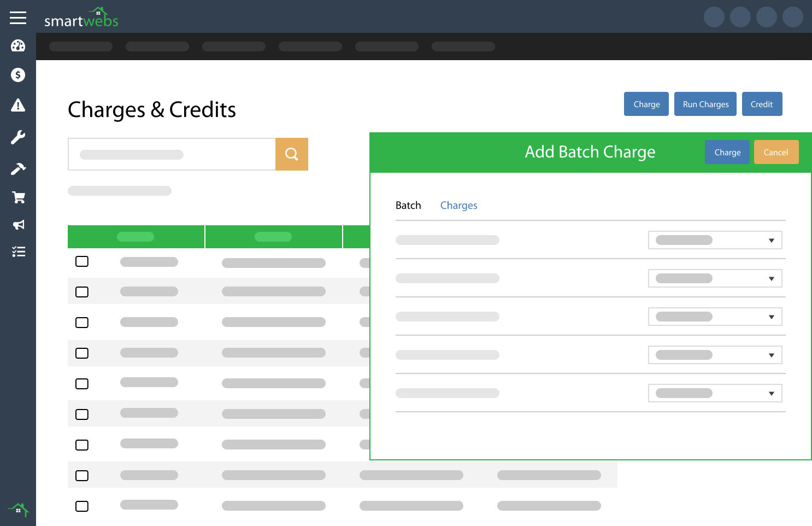This screenshot has width=812, height=526.
Task: Cancel the Add Batch Charge dialog
Action: 776,152
